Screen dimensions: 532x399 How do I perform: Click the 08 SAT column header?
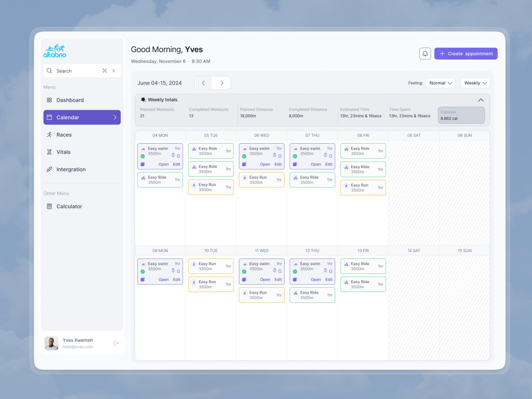413,135
